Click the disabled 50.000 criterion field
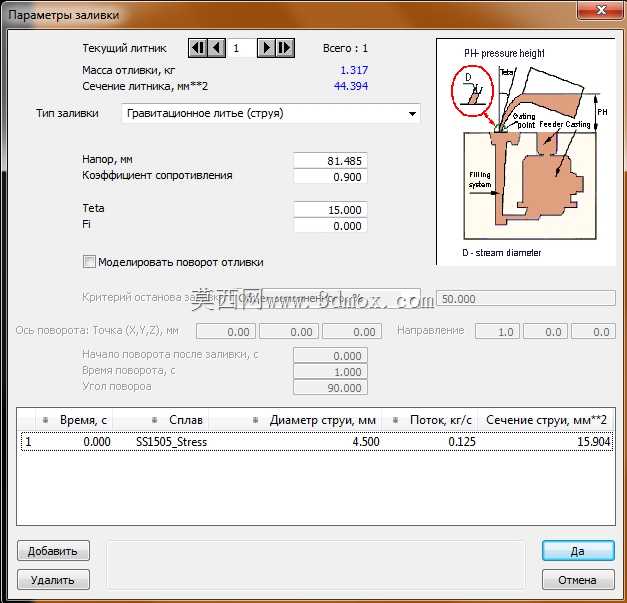Image resolution: width=627 pixels, height=603 pixels. (525, 298)
